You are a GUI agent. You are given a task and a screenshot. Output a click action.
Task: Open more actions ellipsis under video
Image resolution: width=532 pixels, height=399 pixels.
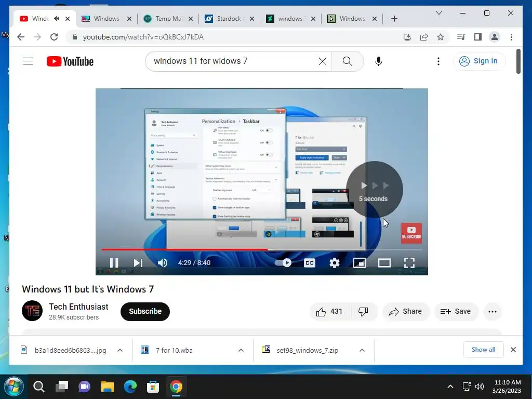493,312
